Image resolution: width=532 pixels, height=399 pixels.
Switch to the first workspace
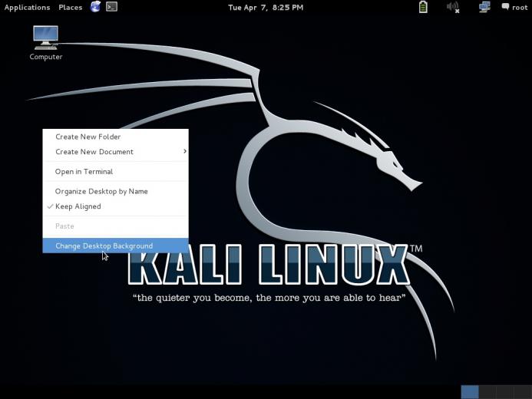pyautogui.click(x=470, y=392)
